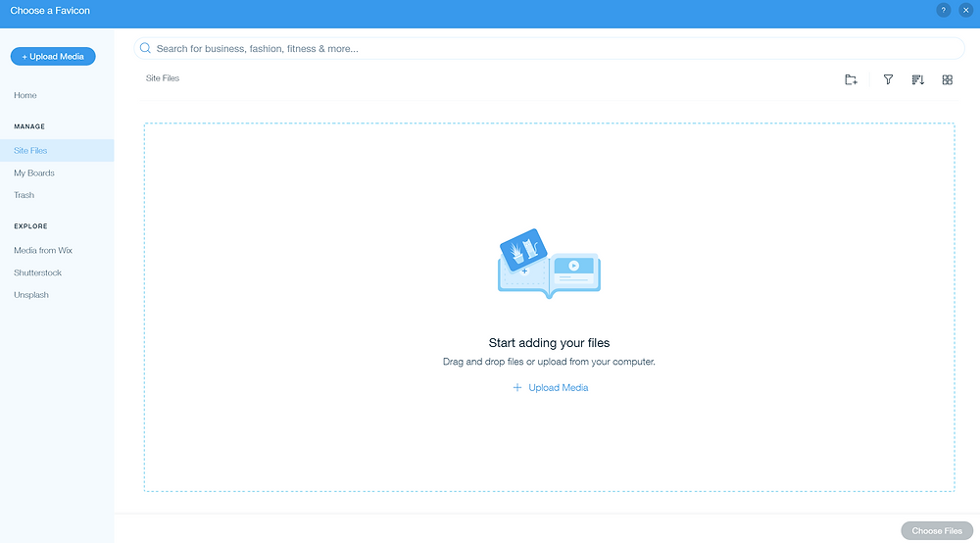Go to Home in the sidebar
The image size is (980, 543).
coord(25,95)
